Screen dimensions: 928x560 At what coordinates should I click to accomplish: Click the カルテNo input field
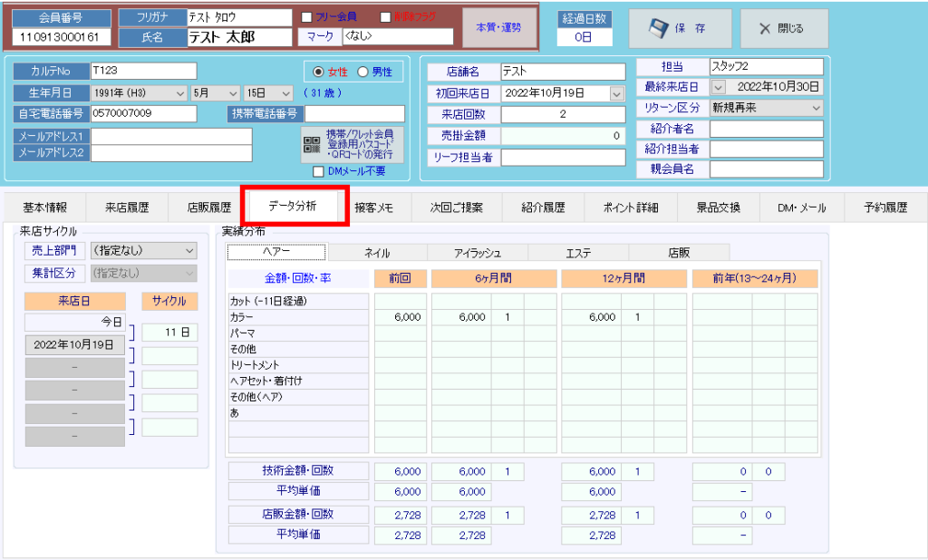pyautogui.click(x=143, y=72)
